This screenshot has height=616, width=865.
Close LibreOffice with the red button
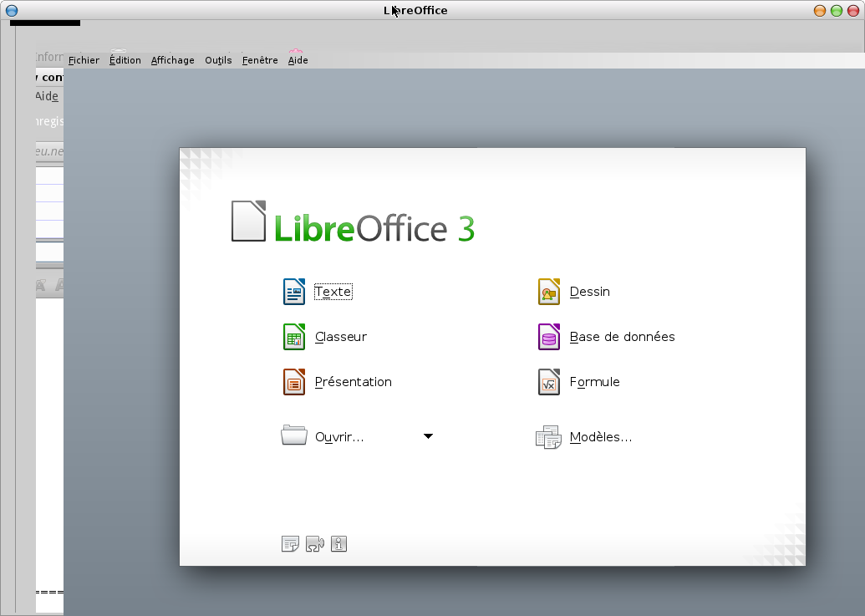[x=852, y=11]
